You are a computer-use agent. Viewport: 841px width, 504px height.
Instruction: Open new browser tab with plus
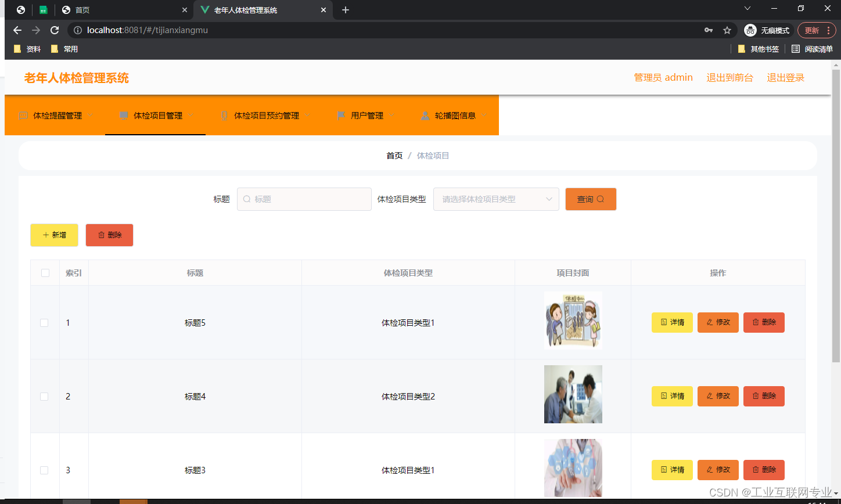click(346, 10)
